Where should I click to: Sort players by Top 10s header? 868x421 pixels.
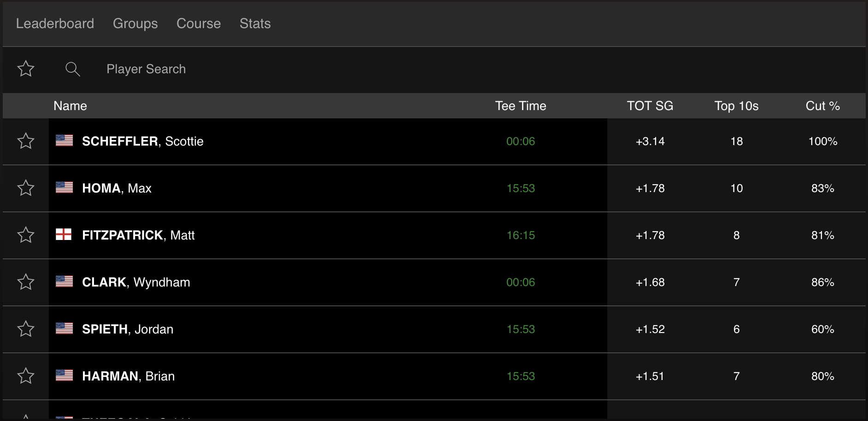pos(736,106)
